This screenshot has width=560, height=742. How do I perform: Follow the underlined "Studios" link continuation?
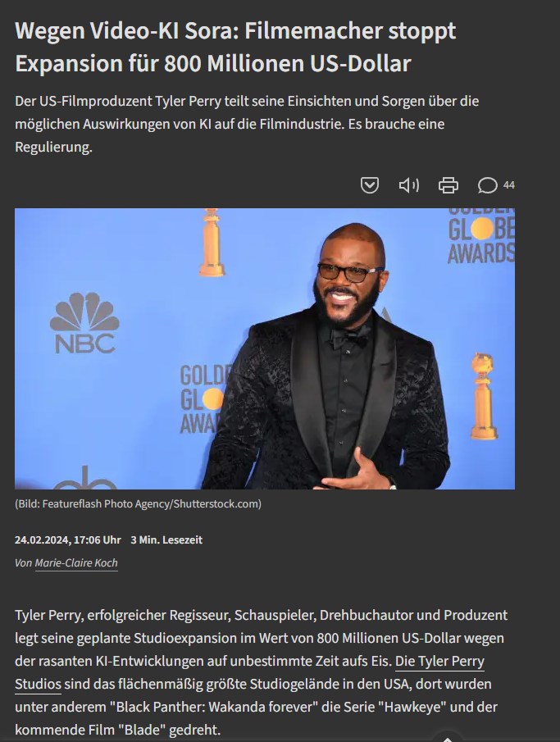[x=38, y=684]
